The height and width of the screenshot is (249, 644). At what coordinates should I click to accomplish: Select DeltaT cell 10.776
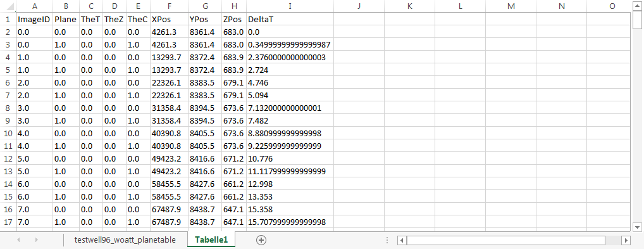(x=290, y=158)
